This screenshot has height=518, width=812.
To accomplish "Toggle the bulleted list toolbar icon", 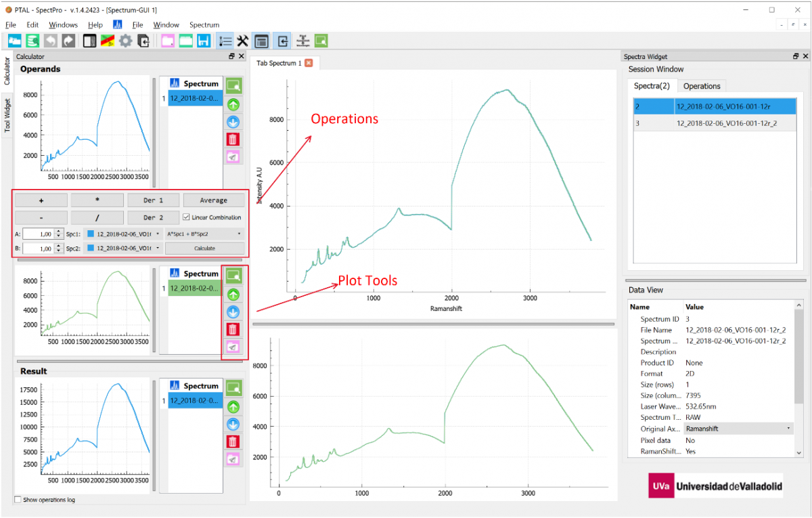I will 225,41.
